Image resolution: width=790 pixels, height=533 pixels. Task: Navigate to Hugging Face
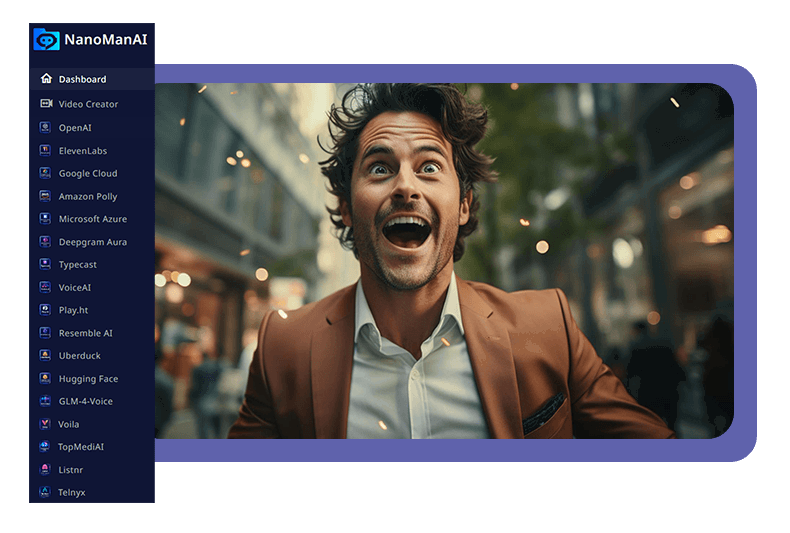pos(88,379)
